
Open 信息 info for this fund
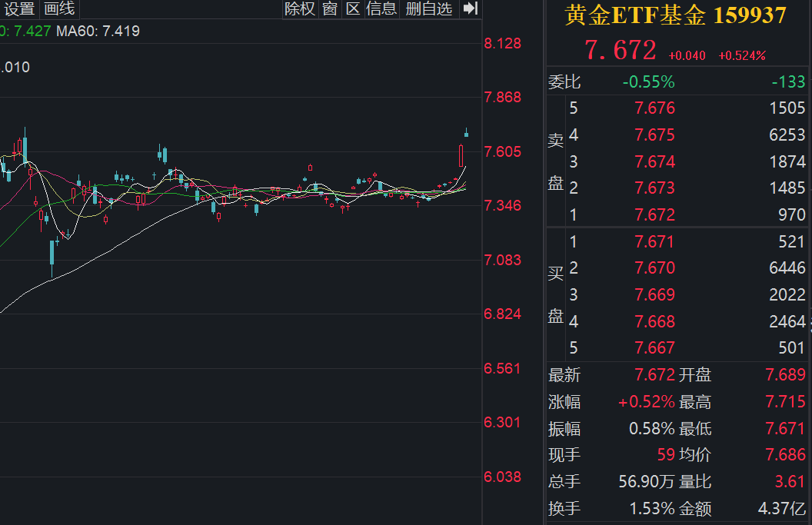coord(381,8)
